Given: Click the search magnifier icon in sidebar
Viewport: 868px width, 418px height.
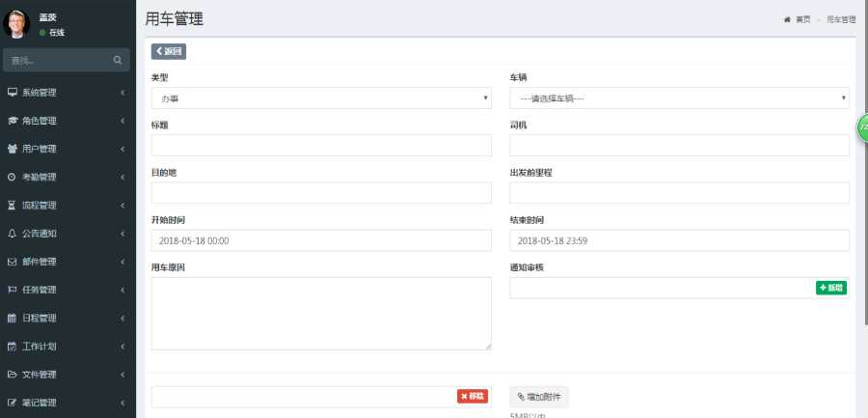Looking at the screenshot, I should pos(117,61).
